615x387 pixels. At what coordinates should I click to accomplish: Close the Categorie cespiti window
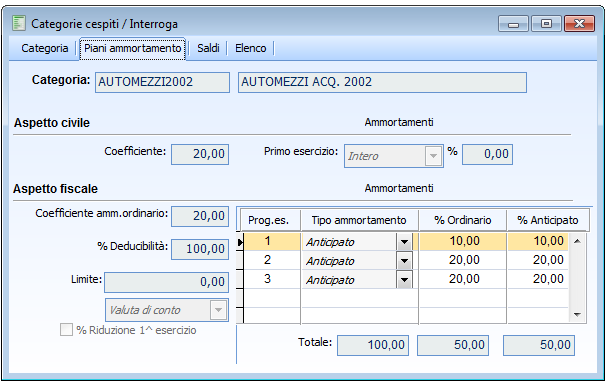(579, 24)
